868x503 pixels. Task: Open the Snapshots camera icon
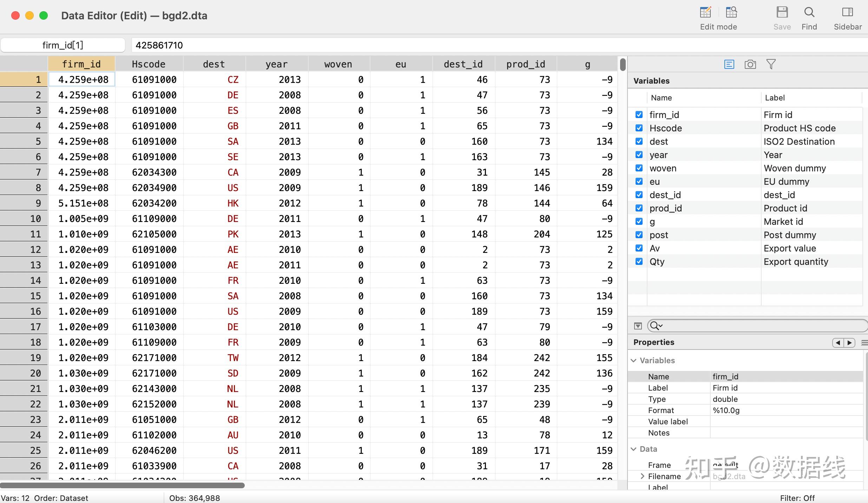coord(750,64)
